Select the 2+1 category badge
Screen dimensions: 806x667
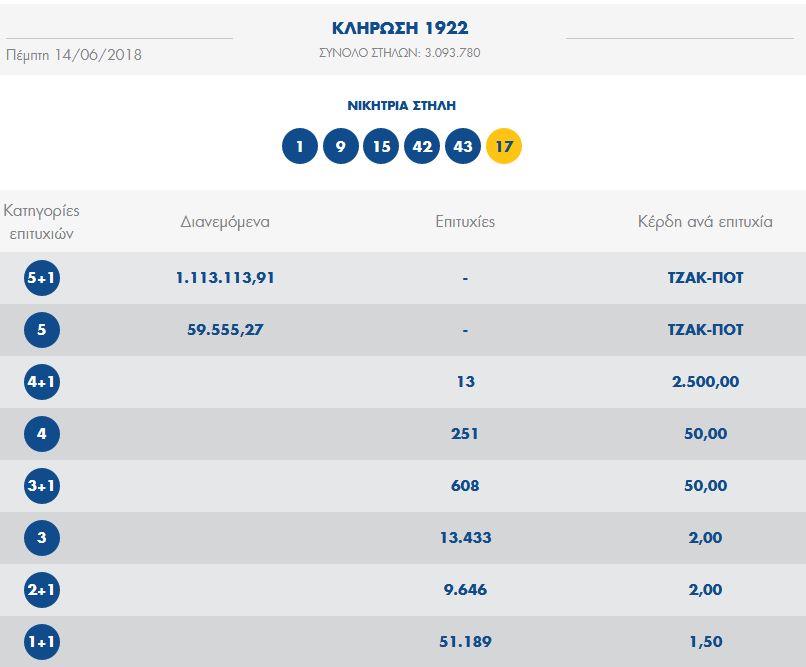[42, 589]
